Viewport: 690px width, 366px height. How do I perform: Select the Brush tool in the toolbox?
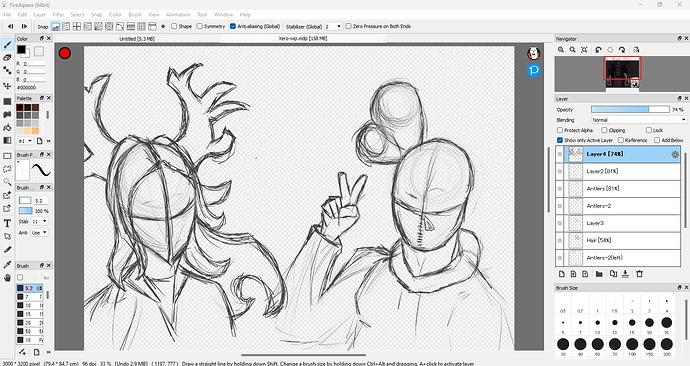click(7, 44)
